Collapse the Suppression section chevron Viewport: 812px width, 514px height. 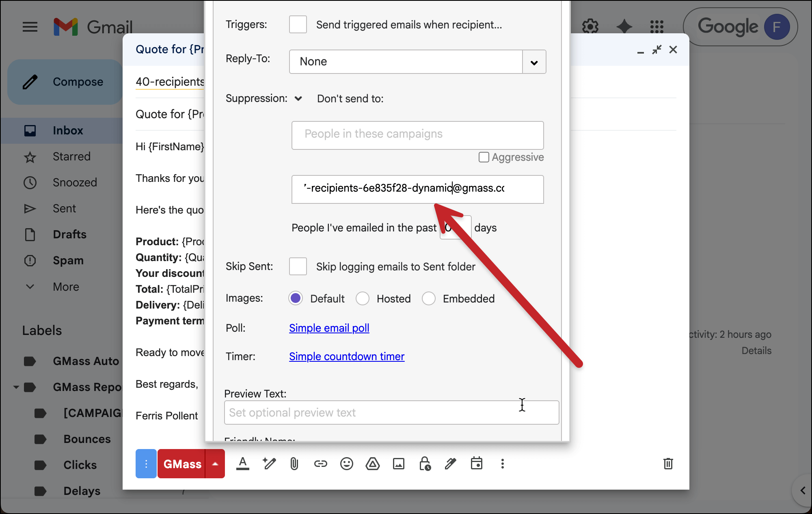click(298, 99)
